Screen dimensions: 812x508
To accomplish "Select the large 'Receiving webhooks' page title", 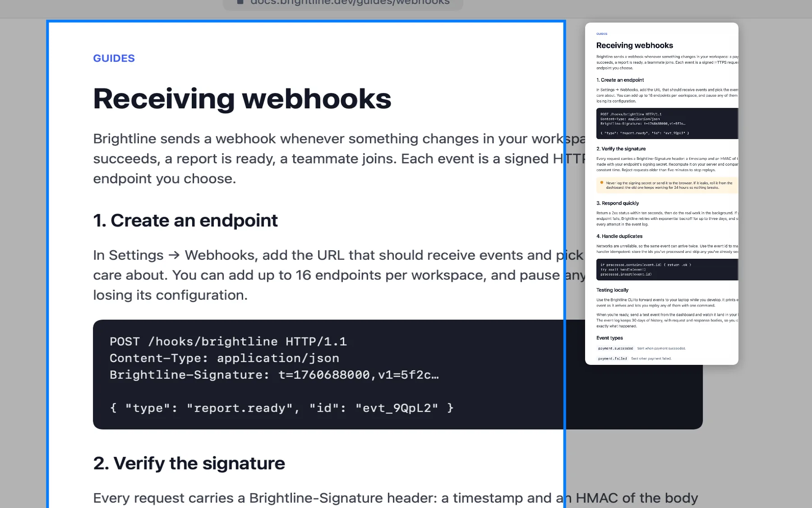I will 242,99.
